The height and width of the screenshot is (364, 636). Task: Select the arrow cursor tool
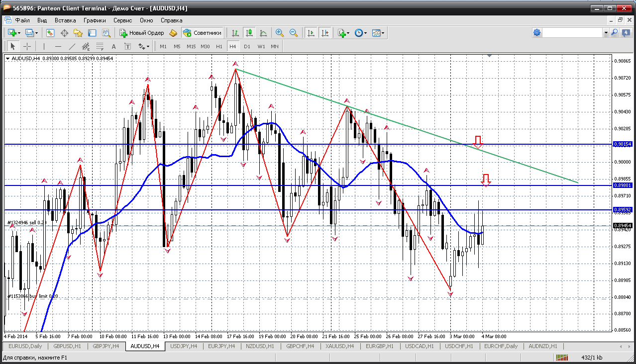[13, 46]
